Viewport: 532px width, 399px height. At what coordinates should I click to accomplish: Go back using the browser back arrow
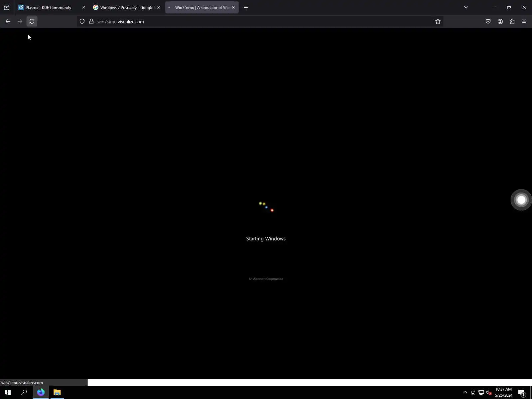[8, 21]
